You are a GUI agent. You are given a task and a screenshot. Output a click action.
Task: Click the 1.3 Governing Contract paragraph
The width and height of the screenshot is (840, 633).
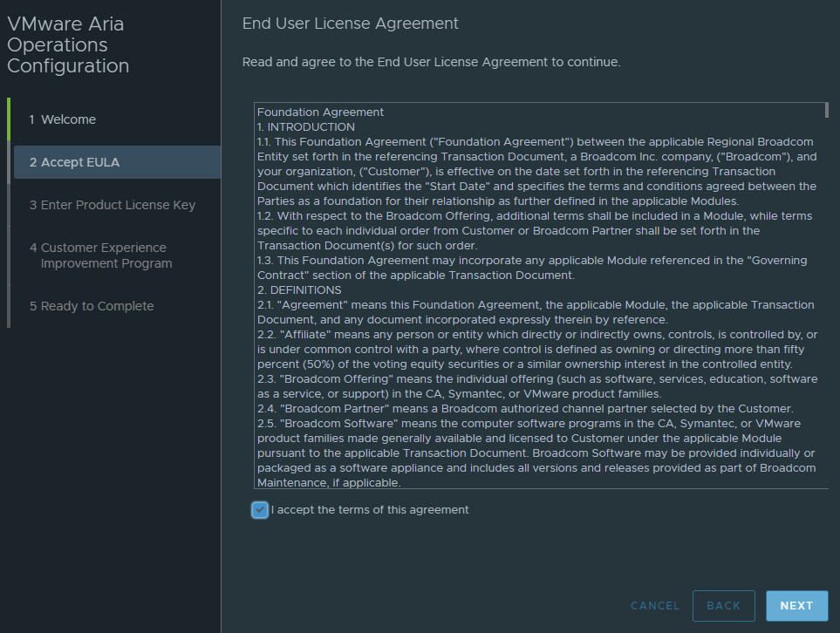point(532,268)
